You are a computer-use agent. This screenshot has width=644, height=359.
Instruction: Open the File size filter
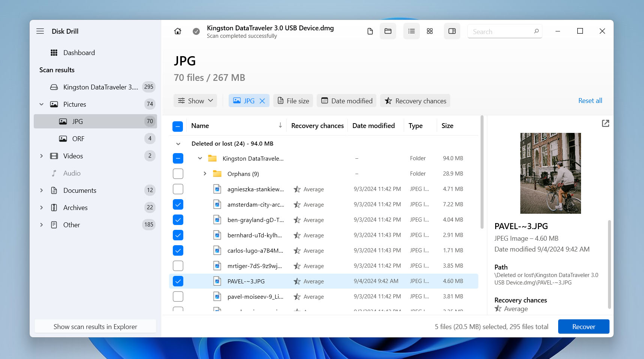pyautogui.click(x=293, y=101)
